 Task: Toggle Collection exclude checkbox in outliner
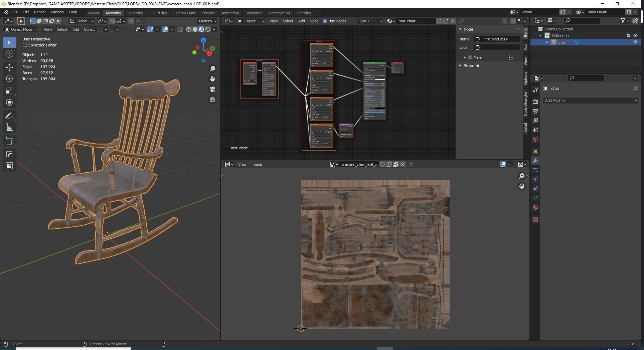click(628, 35)
